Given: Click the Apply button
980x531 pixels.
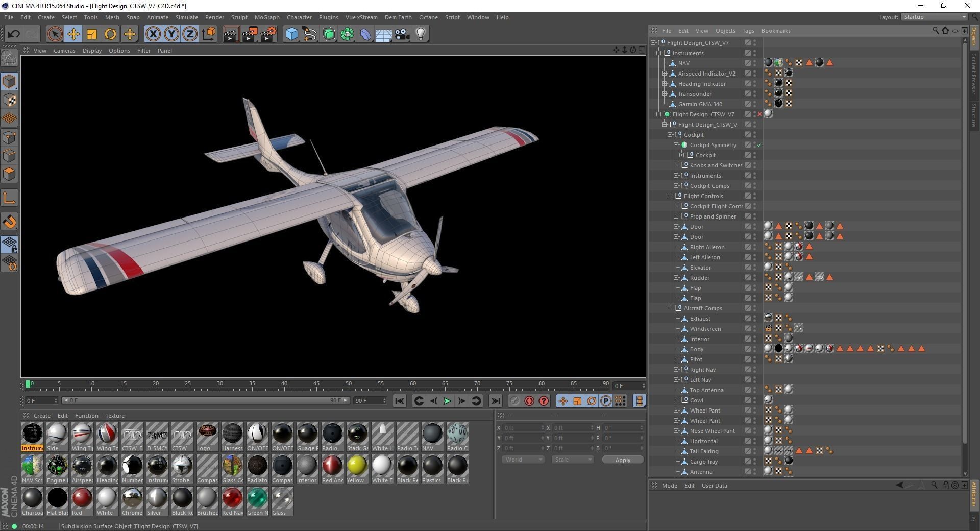Looking at the screenshot, I should (x=623, y=460).
